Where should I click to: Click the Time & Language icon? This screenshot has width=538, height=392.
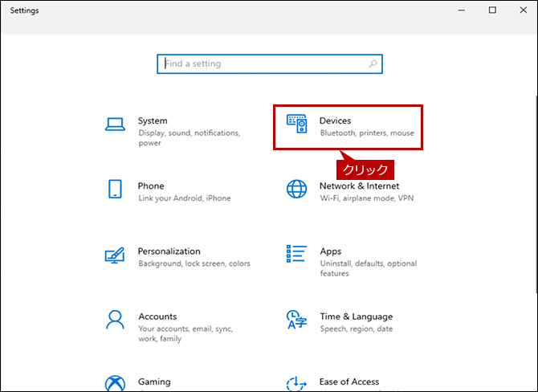(296, 320)
